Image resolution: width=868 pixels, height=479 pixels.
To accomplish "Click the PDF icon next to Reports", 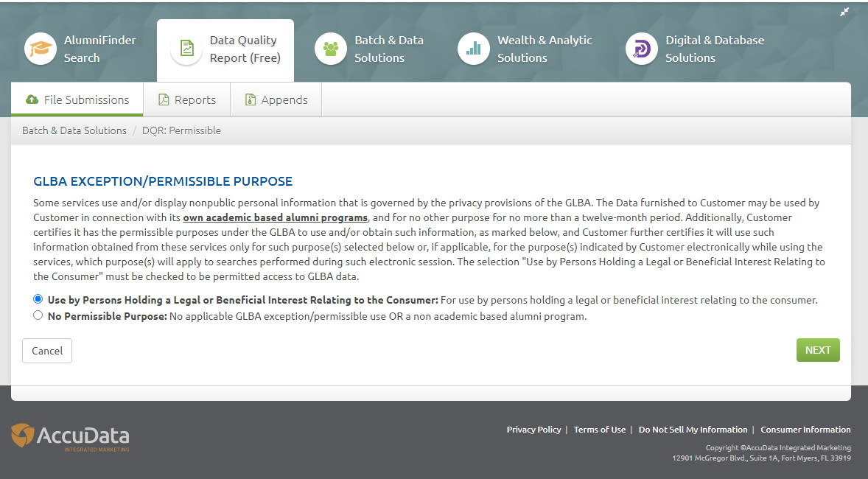I will tap(164, 99).
